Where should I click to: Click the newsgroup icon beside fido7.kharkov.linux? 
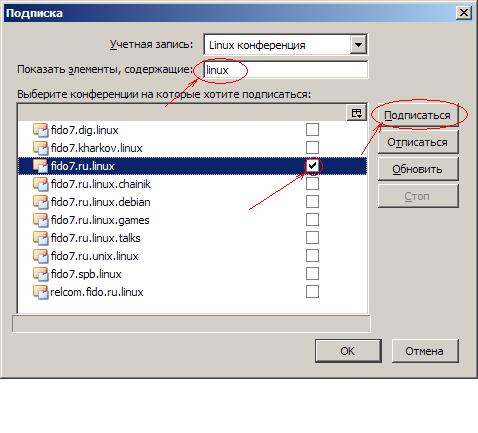[41, 148]
